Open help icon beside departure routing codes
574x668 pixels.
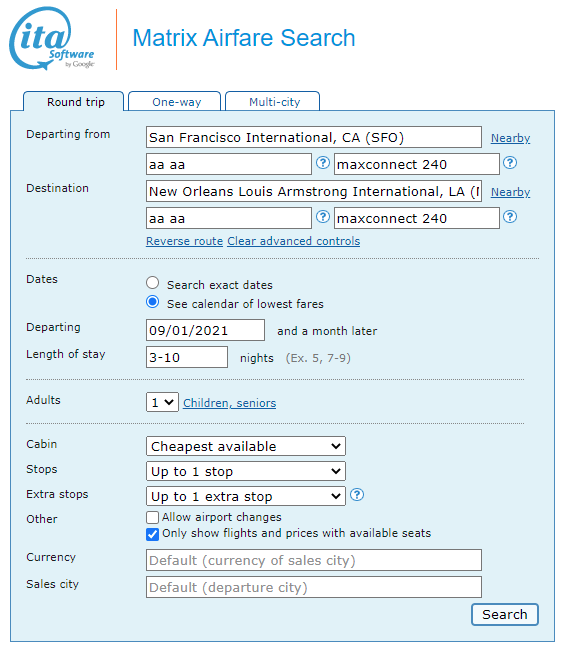tap(323, 163)
